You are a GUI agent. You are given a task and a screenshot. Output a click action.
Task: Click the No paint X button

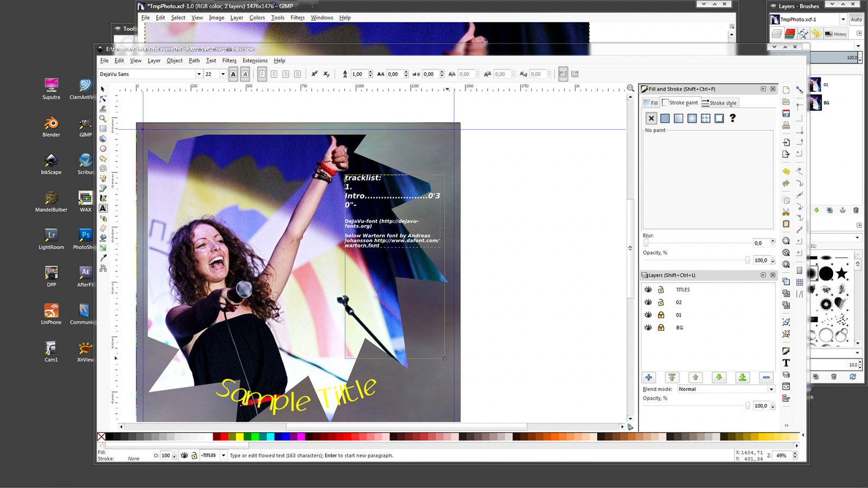coord(652,118)
